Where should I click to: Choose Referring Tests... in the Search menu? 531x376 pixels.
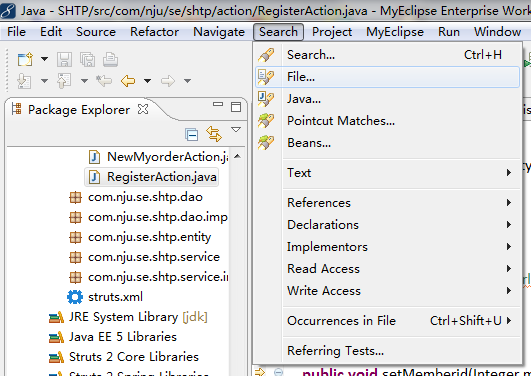click(x=387, y=351)
